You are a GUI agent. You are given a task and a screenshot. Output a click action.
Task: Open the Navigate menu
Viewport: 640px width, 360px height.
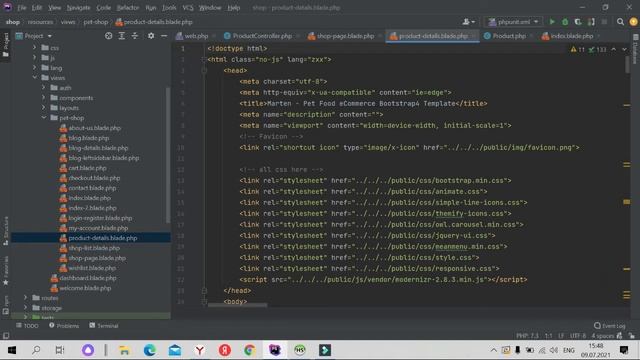tap(78, 7)
